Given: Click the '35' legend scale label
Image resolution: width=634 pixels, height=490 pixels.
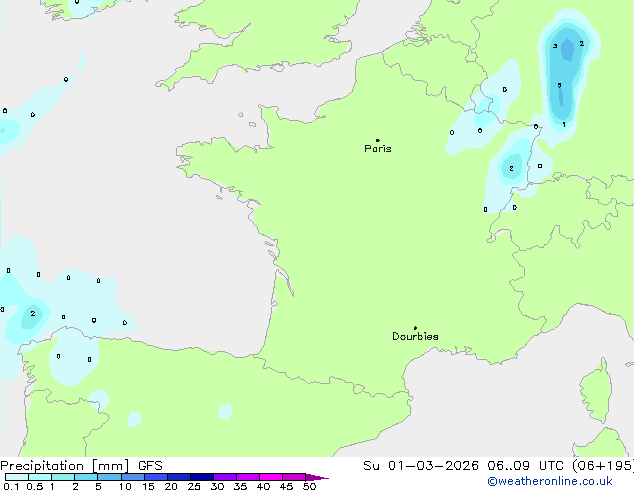Looking at the screenshot, I should coord(240,486).
